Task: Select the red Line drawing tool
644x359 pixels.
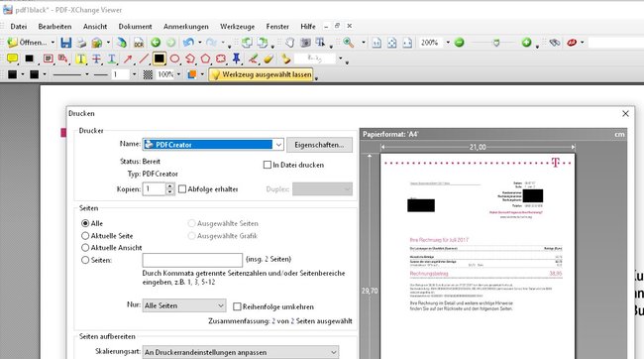Action: (x=143, y=59)
